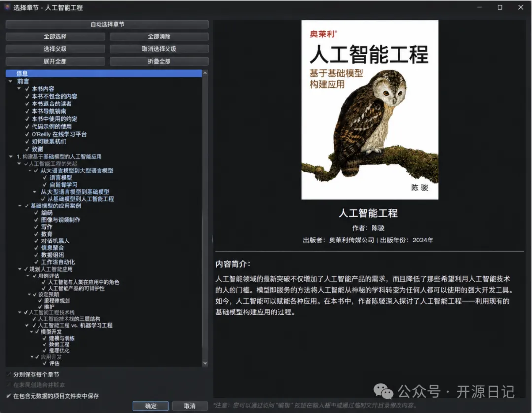Collapse the 本书内容 tree node

coord(19,89)
